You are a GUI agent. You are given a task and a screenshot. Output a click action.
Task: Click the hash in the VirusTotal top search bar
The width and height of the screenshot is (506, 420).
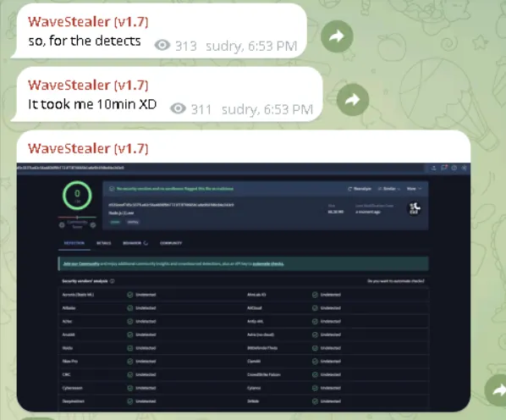tap(70, 168)
